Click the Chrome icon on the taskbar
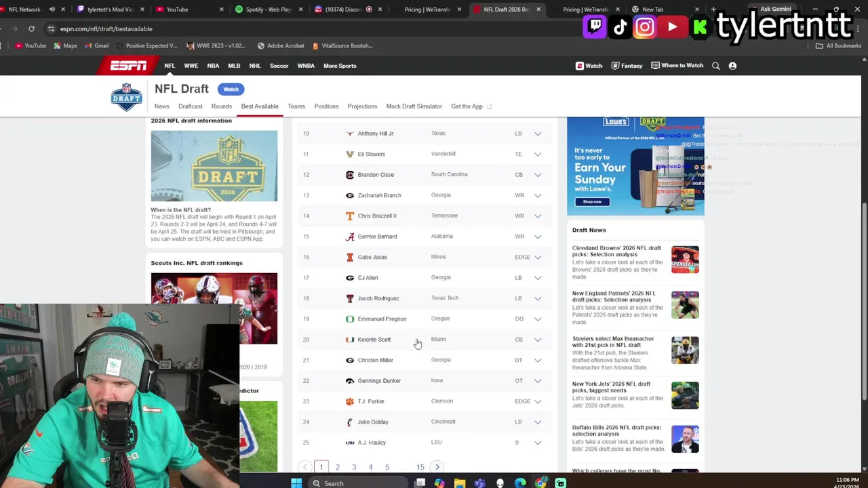This screenshot has width=868, height=488. click(x=540, y=483)
